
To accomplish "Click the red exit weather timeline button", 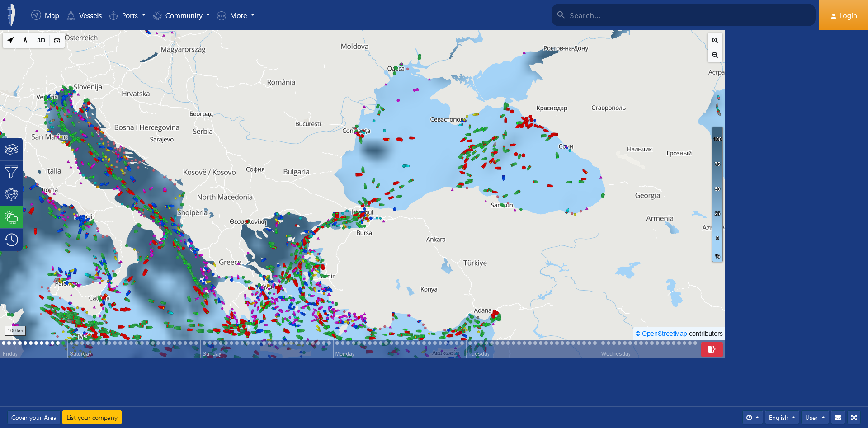I will pos(712,349).
